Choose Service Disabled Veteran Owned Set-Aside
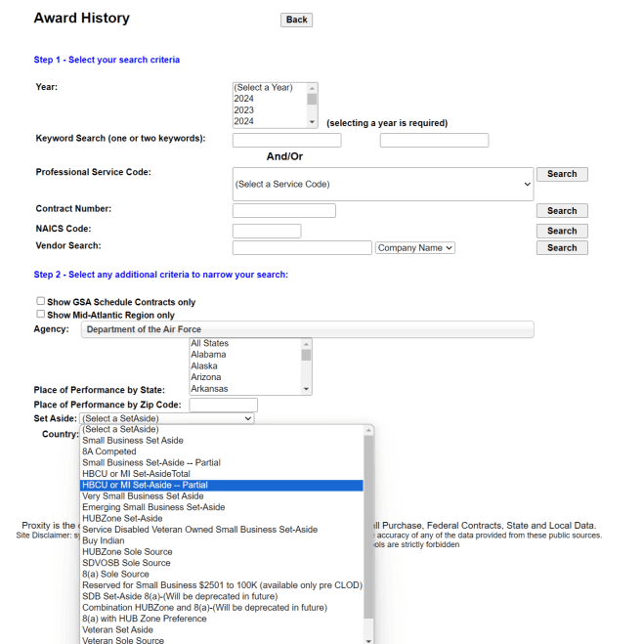This screenshot has height=644, width=644. [222, 530]
